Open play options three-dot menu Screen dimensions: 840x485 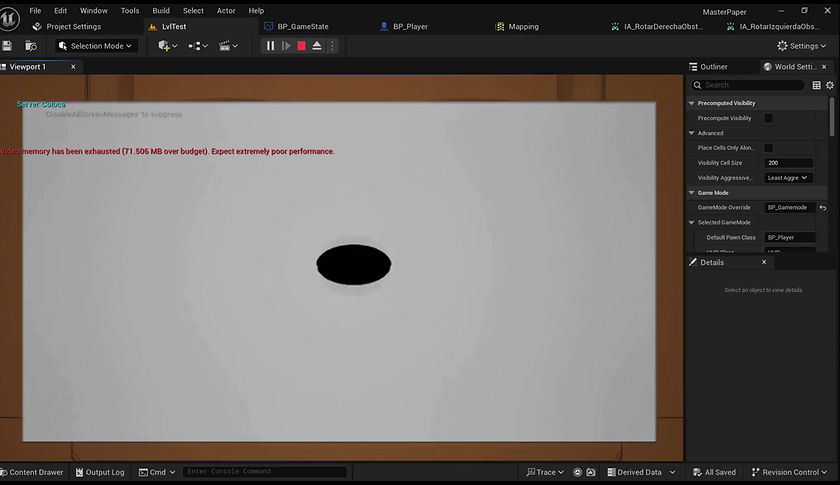click(x=332, y=46)
